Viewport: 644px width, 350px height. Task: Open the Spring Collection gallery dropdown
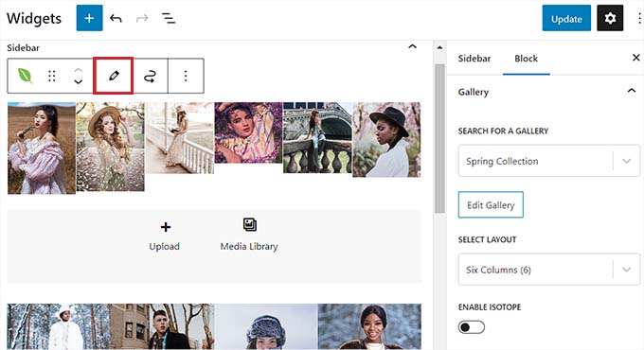coord(548,161)
